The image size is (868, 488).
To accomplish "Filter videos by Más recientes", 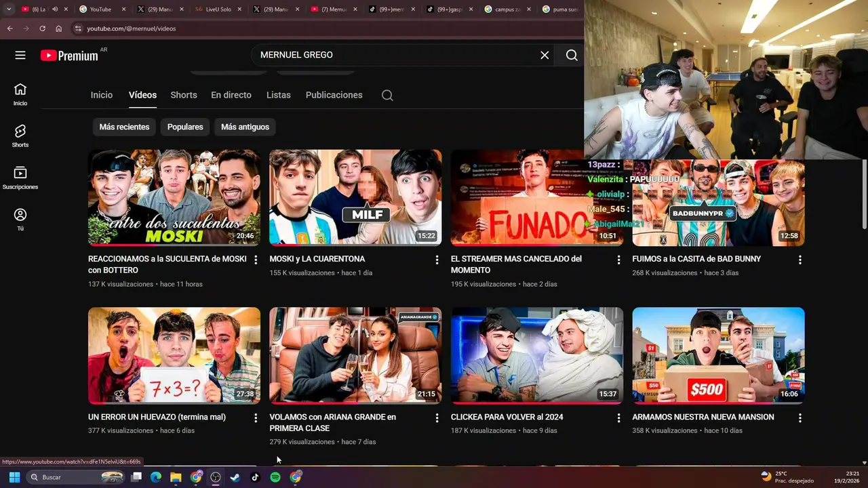I will pos(124,127).
